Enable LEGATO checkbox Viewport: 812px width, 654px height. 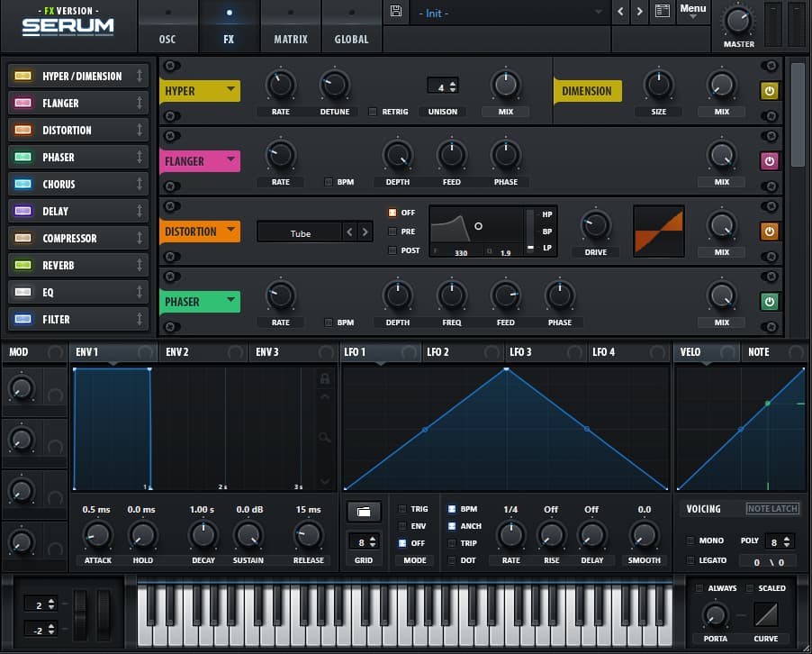tap(690, 560)
